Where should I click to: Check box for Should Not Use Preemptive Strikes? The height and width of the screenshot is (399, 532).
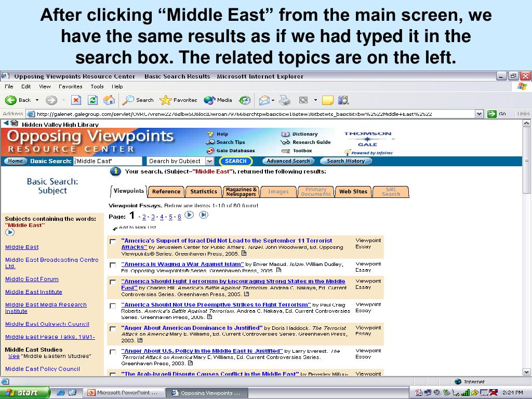pyautogui.click(x=113, y=306)
